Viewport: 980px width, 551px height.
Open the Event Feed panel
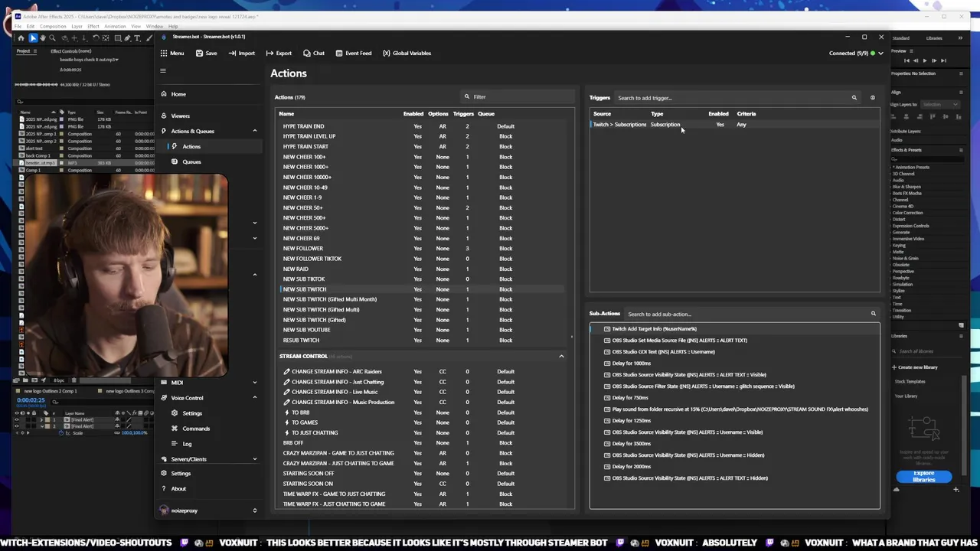click(354, 54)
